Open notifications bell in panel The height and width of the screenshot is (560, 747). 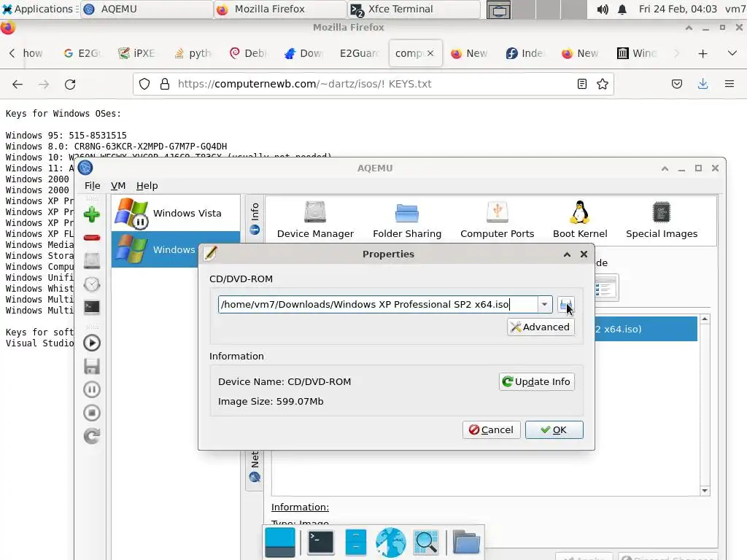tap(622, 9)
